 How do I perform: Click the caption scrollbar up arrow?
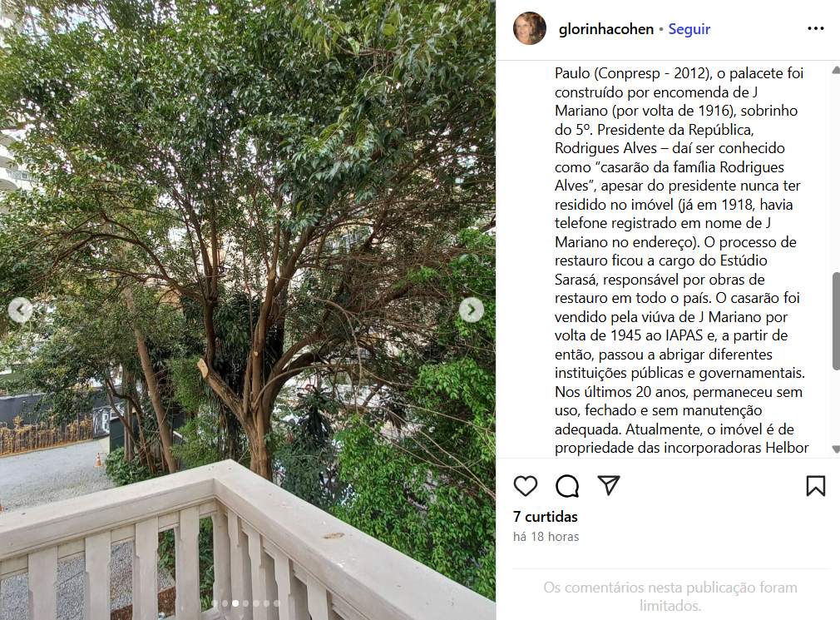coord(836,70)
